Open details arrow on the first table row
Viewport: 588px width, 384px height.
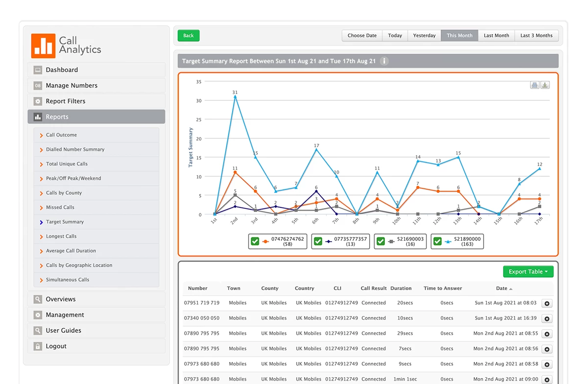[547, 302]
